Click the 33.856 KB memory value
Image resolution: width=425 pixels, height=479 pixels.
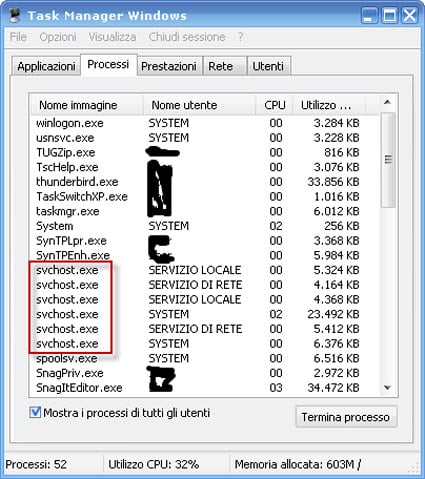[x=333, y=182]
